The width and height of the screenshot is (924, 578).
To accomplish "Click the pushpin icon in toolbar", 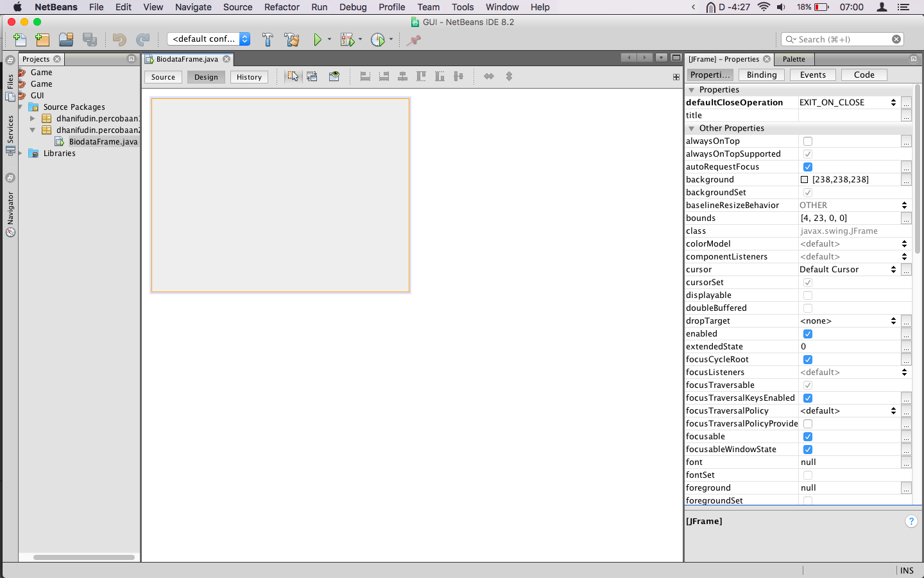I will 414,40.
